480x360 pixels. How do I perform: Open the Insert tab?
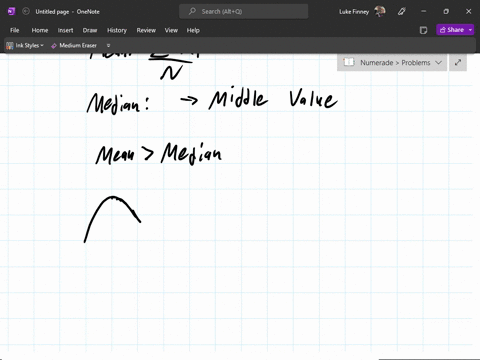tap(65, 30)
